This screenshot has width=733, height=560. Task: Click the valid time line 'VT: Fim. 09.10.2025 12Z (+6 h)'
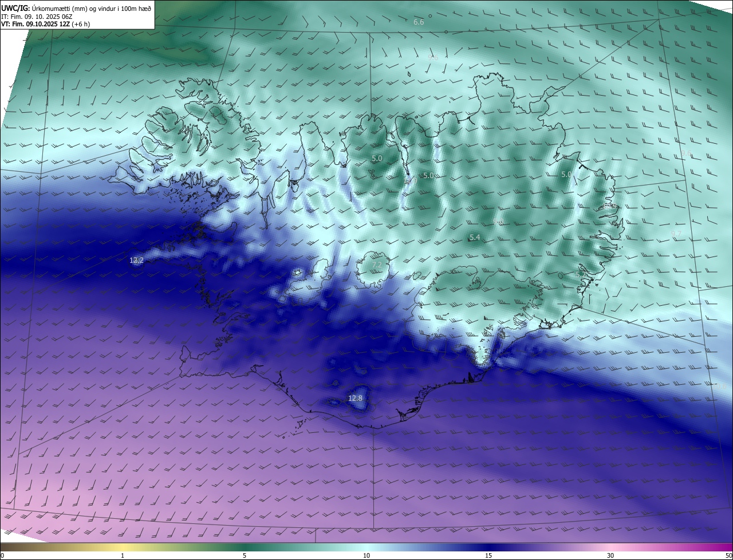pos(46,24)
